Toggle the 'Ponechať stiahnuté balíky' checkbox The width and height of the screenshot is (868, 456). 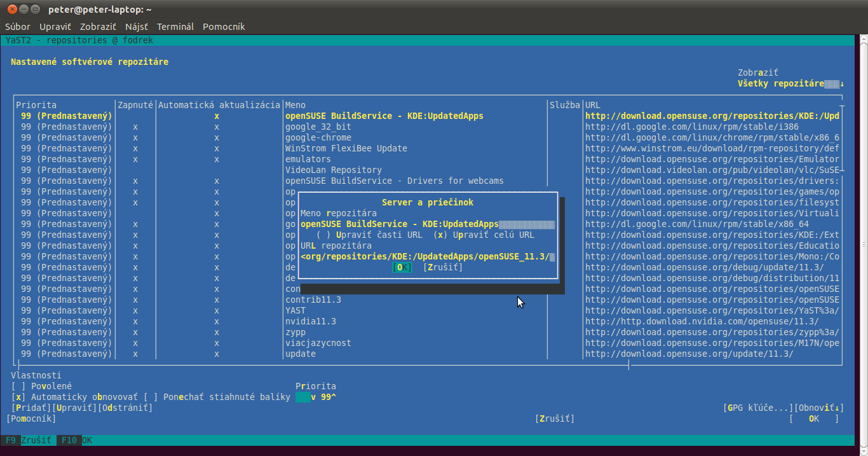click(x=217, y=397)
